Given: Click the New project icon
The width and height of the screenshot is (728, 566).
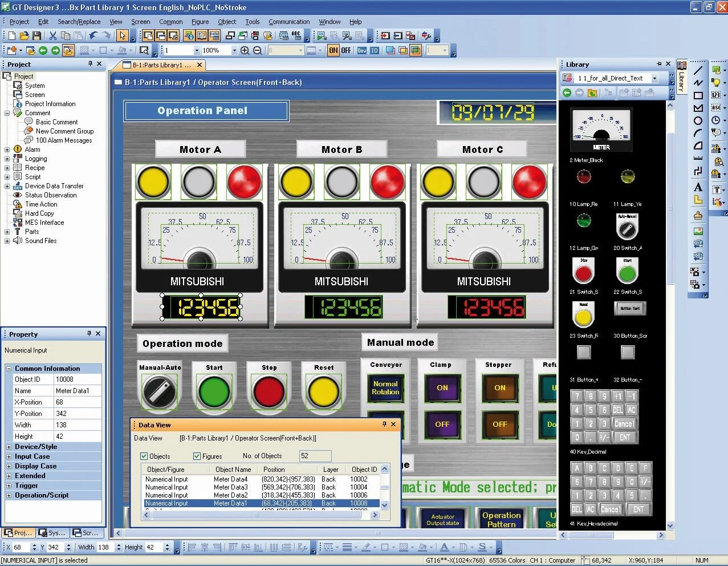Looking at the screenshot, I should pyautogui.click(x=11, y=36).
